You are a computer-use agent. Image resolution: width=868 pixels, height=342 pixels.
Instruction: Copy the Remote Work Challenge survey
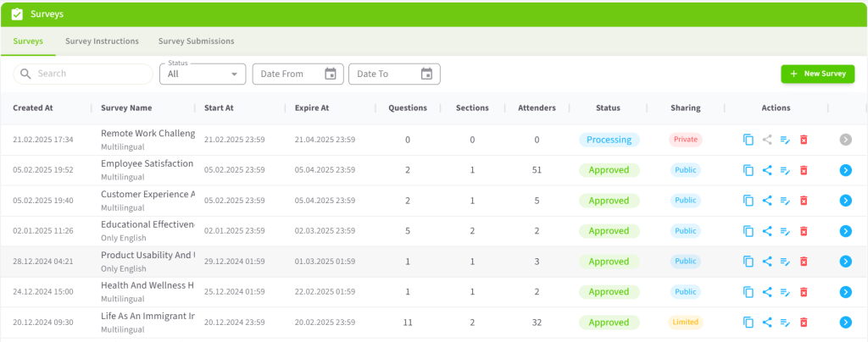coord(748,140)
